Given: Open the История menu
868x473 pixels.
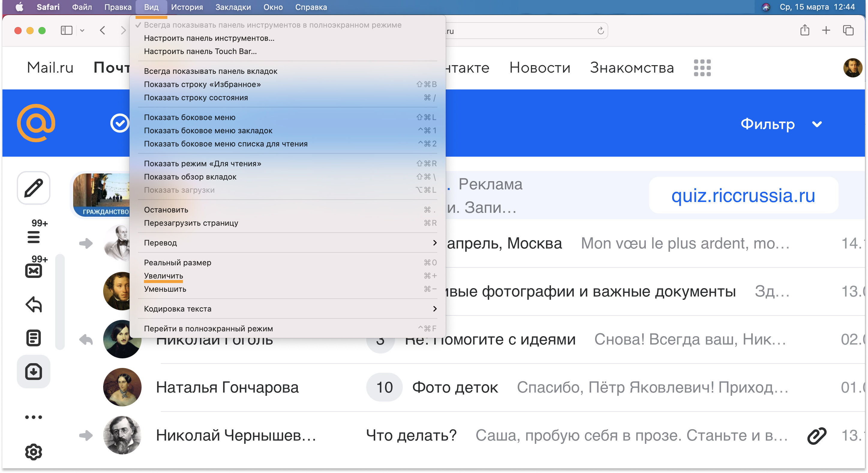Looking at the screenshot, I should click(x=187, y=7).
